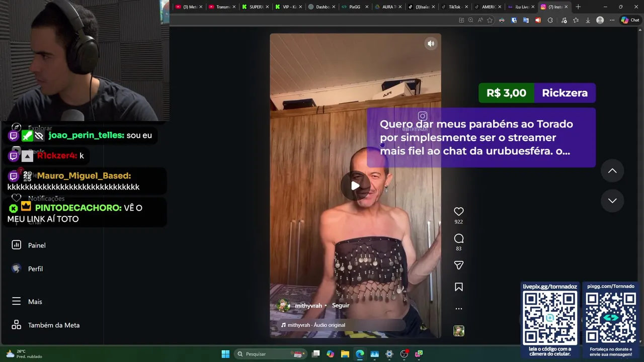The image size is (644, 362).
Task: Close the Instagram browser tab
Action: 566,7
